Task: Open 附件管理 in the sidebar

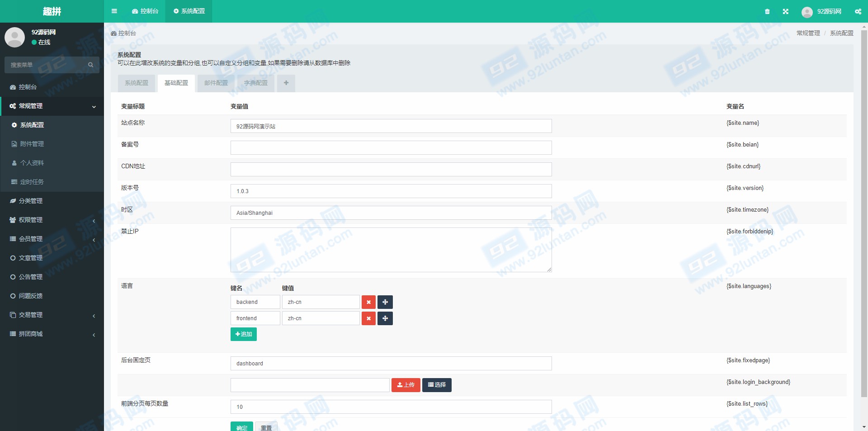Action: pyautogui.click(x=52, y=144)
